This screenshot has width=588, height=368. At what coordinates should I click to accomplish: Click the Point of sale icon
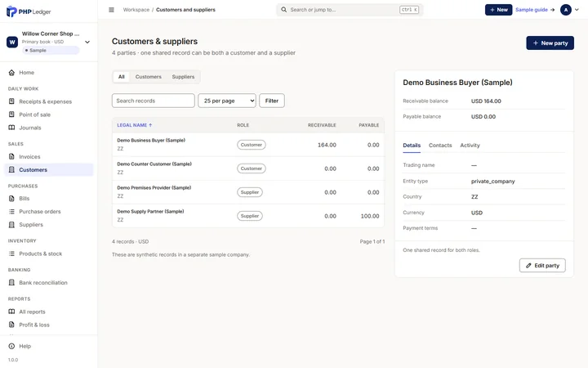click(11, 114)
